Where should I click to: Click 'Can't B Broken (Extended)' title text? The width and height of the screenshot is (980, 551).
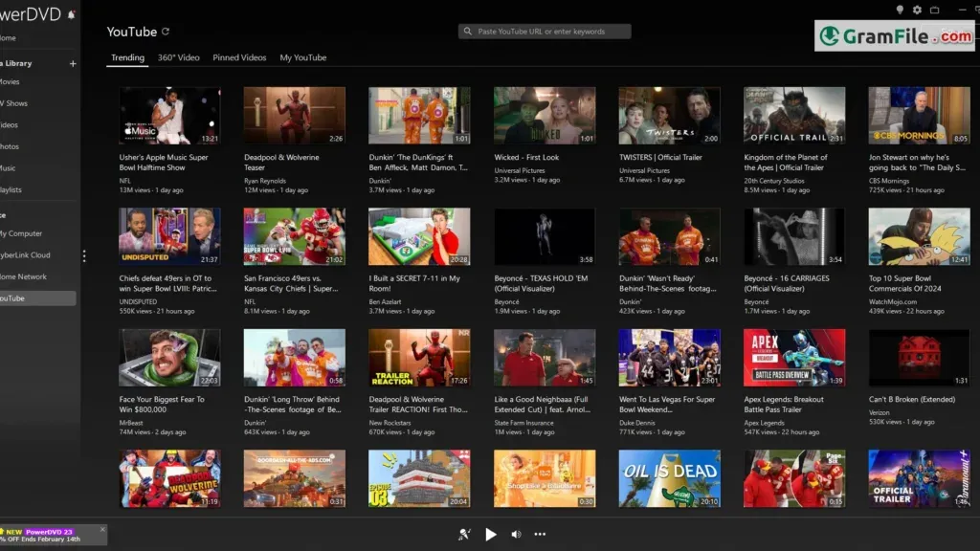click(912, 399)
